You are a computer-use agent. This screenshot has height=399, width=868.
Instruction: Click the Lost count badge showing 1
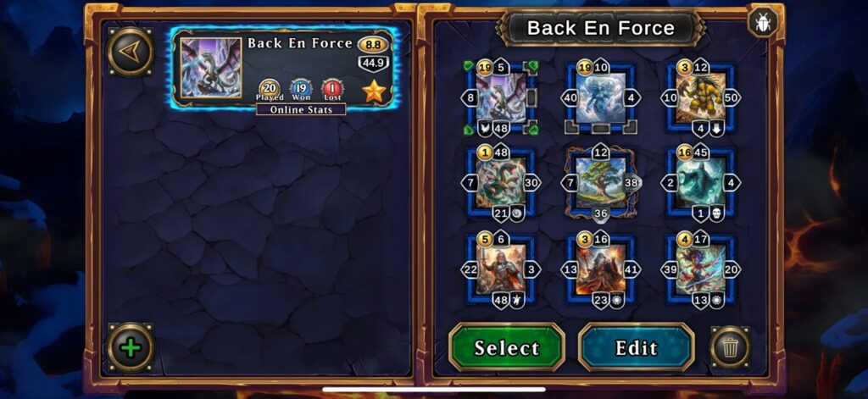click(332, 90)
